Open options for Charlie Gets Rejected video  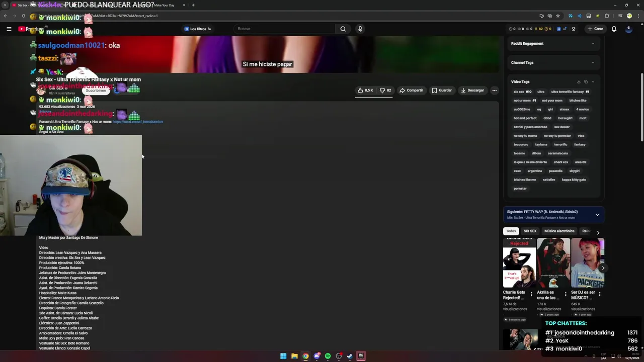click(531, 295)
